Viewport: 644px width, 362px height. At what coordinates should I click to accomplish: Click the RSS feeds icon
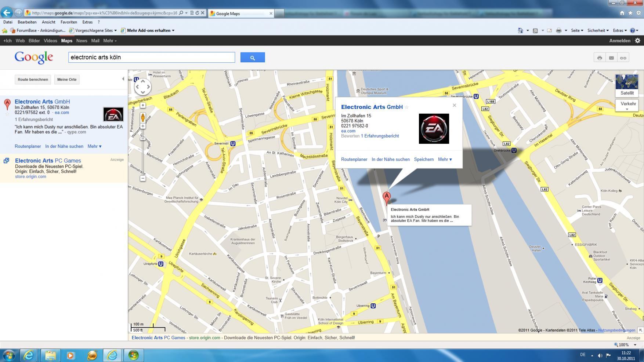click(535, 30)
